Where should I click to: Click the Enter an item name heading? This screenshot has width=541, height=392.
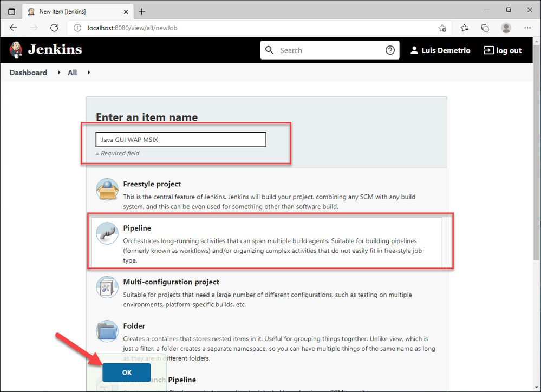pyautogui.click(x=147, y=117)
